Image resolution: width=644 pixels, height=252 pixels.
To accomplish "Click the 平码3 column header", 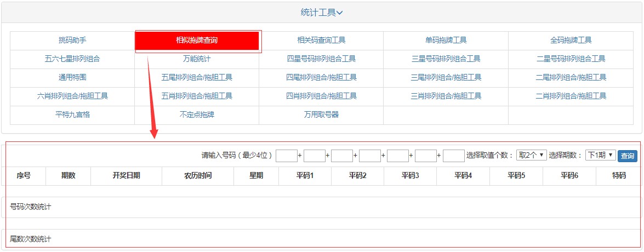I will coord(411,176).
